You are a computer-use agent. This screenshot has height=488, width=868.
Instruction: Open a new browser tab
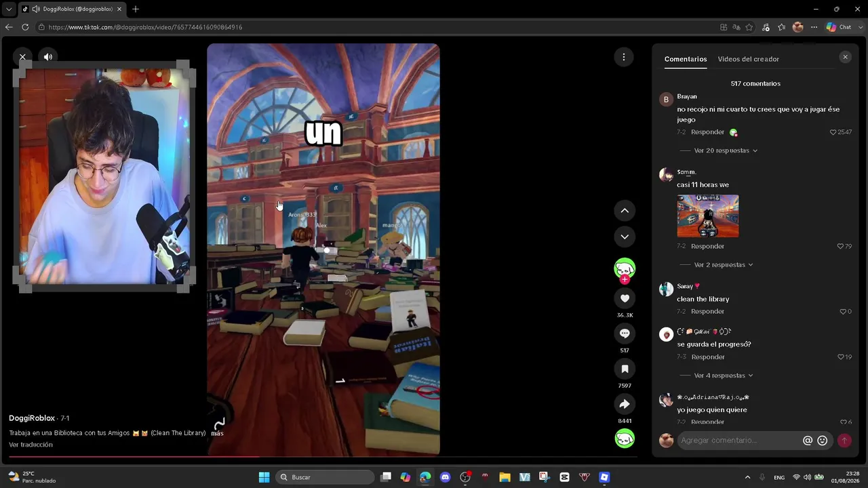tap(136, 9)
